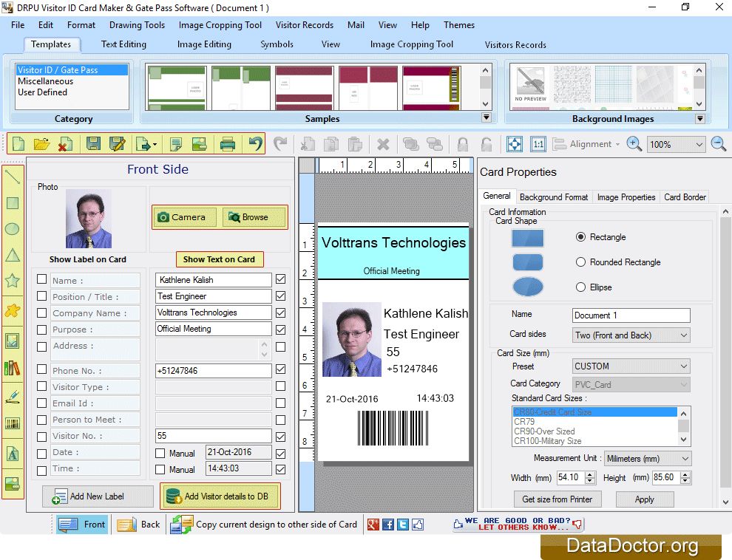The height and width of the screenshot is (560, 732).
Task: Click the Google Plus share icon
Action: coord(373,525)
